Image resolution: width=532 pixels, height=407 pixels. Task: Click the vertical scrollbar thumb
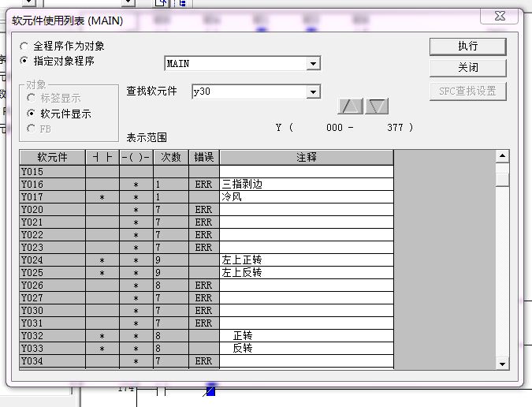tap(502, 179)
